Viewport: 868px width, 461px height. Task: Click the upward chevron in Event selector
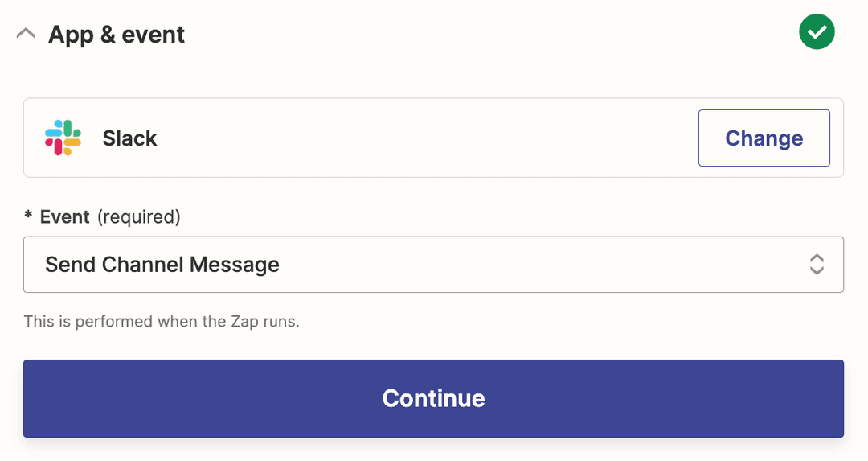[x=817, y=258]
